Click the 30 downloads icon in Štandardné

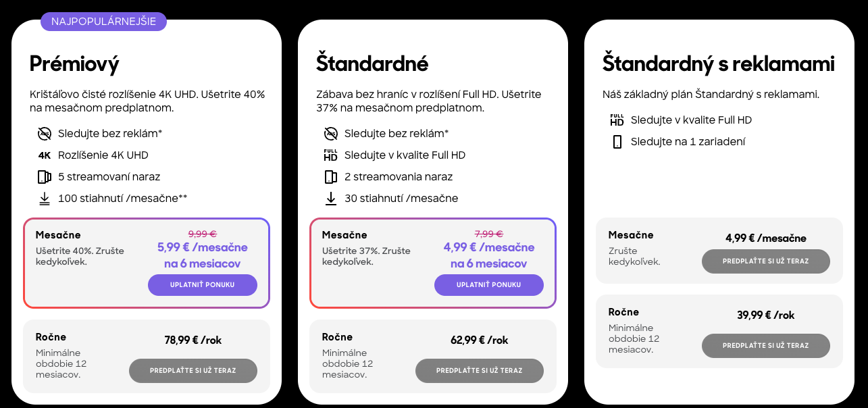point(331,199)
